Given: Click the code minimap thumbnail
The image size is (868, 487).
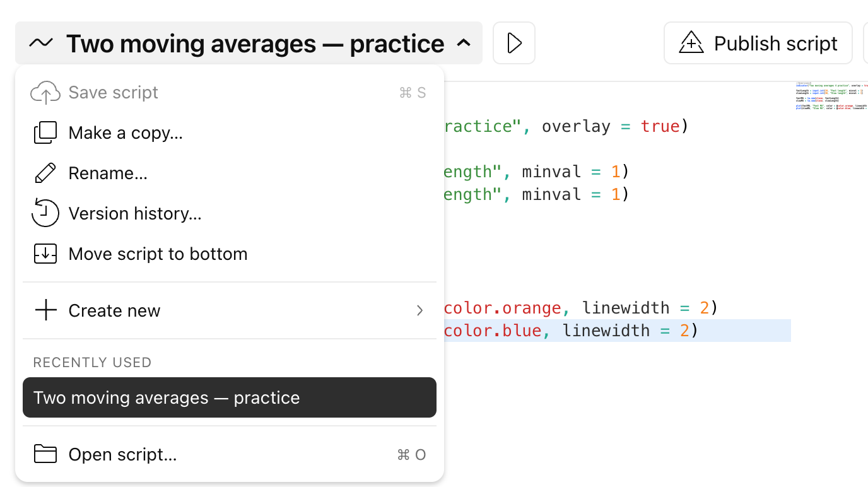Looking at the screenshot, I should pyautogui.click(x=831, y=97).
